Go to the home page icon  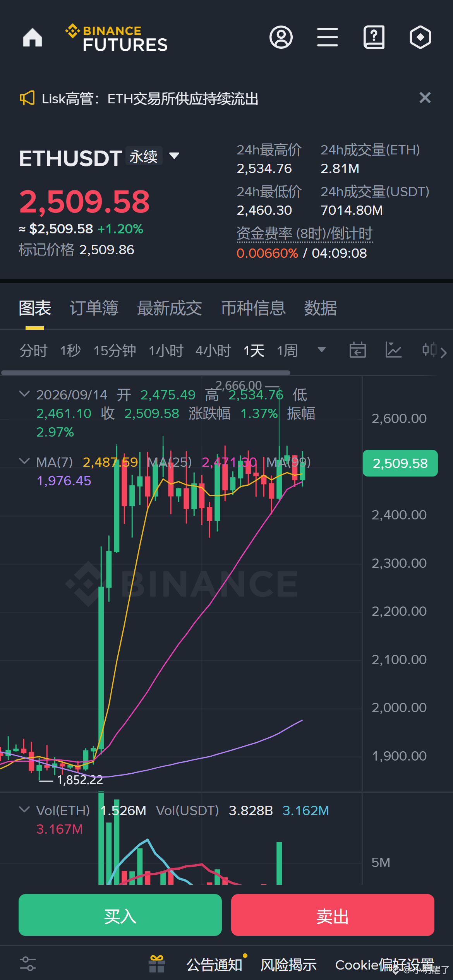tap(33, 38)
